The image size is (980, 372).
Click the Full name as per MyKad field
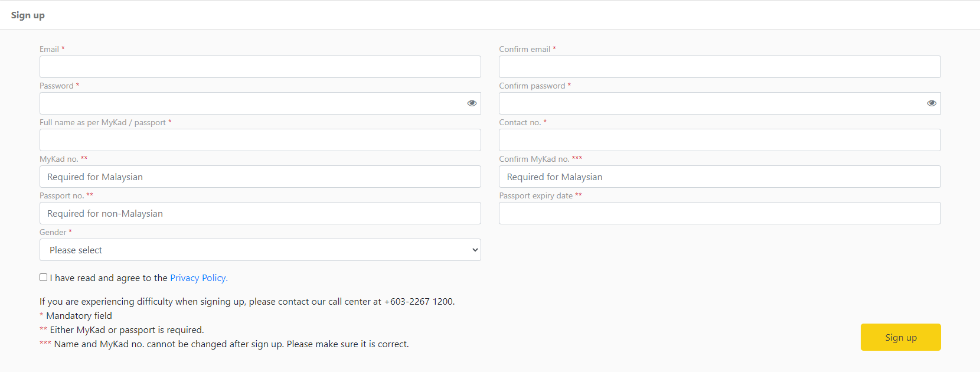tap(260, 140)
